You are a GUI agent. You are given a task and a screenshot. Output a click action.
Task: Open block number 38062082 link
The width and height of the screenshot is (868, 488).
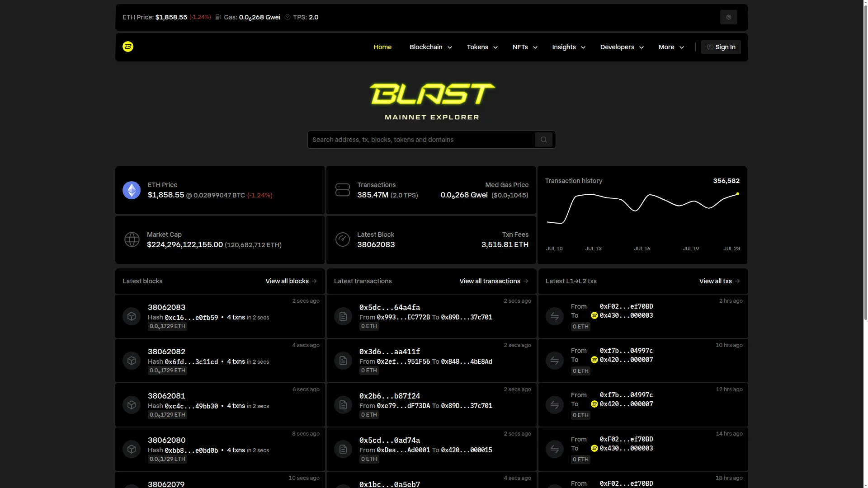click(166, 352)
